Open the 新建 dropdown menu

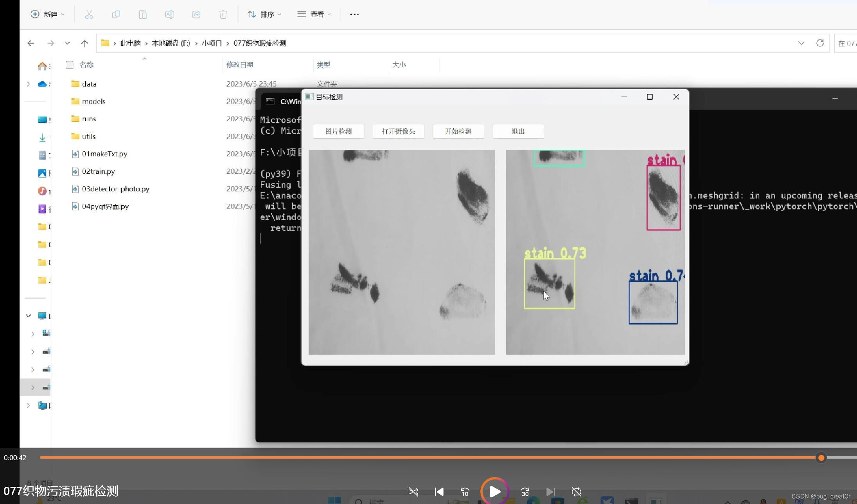click(x=48, y=14)
